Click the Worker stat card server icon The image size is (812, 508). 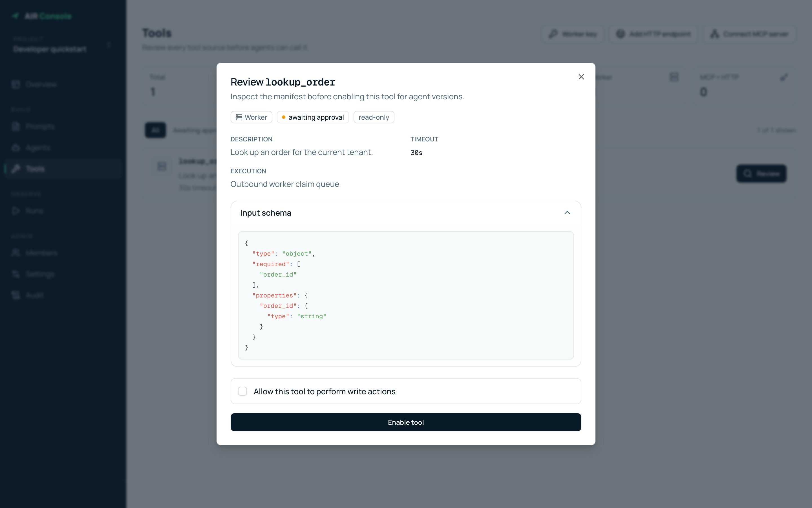pos(674,77)
